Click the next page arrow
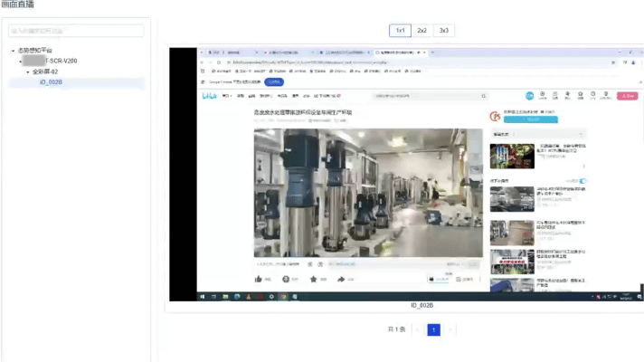The image size is (644, 362). (450, 330)
